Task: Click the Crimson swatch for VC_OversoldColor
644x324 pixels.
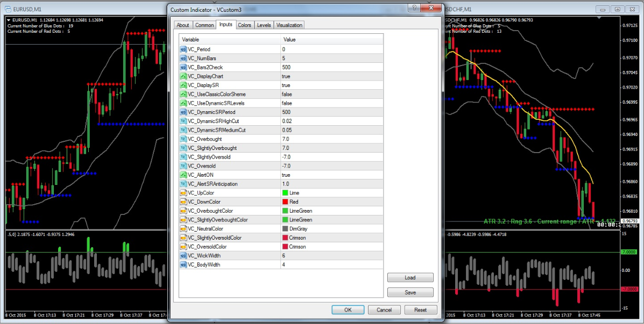Action: coord(285,247)
